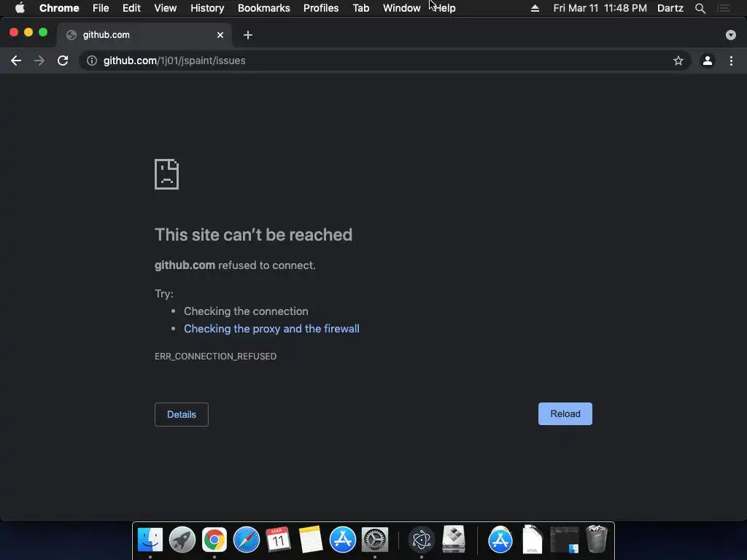Open Applications folder stack in Dock
Viewport: 747px width, 560px height.
[500, 540]
